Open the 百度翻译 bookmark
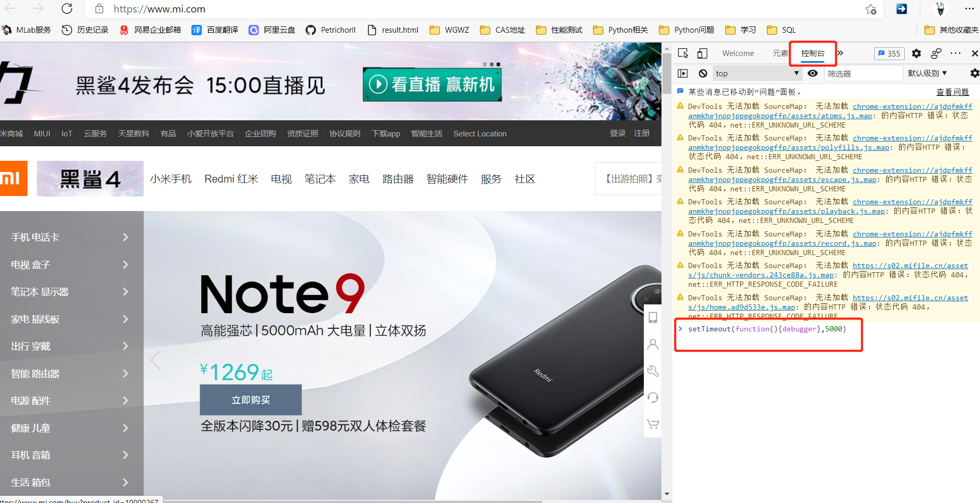The image size is (980, 503). (x=215, y=30)
